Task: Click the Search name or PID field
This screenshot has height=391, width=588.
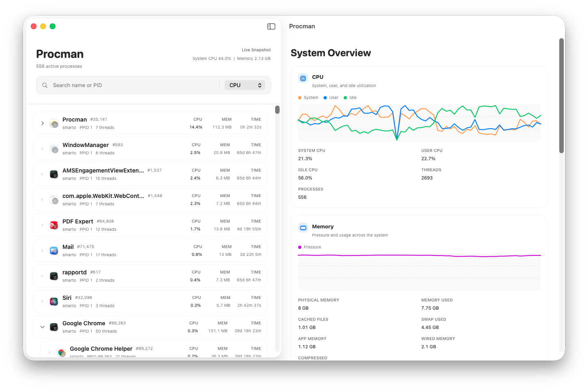Action: click(x=136, y=85)
